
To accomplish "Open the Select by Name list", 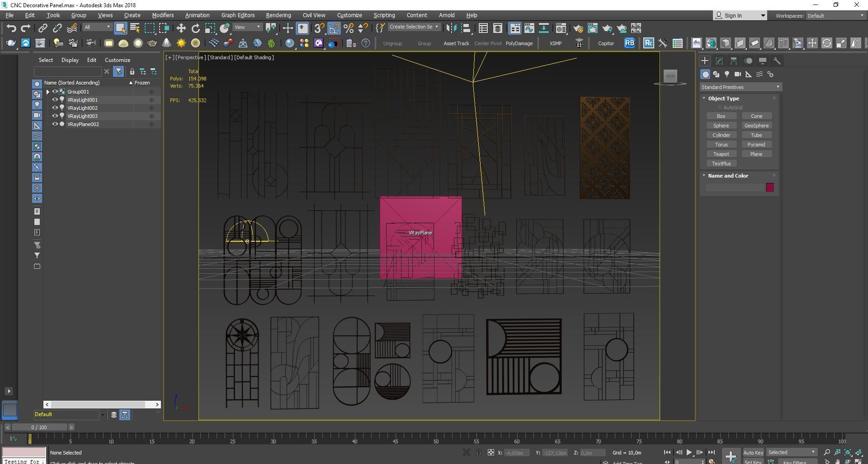I will click(x=135, y=28).
